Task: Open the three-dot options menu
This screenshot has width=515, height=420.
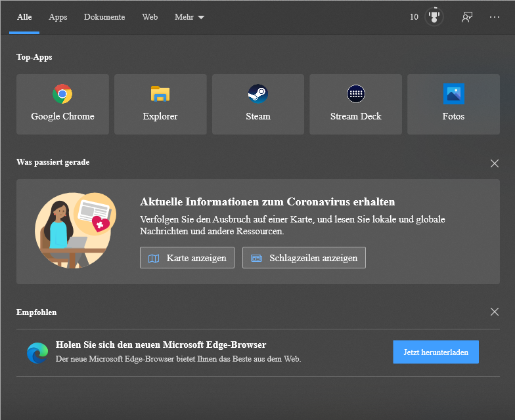Action: pyautogui.click(x=494, y=17)
